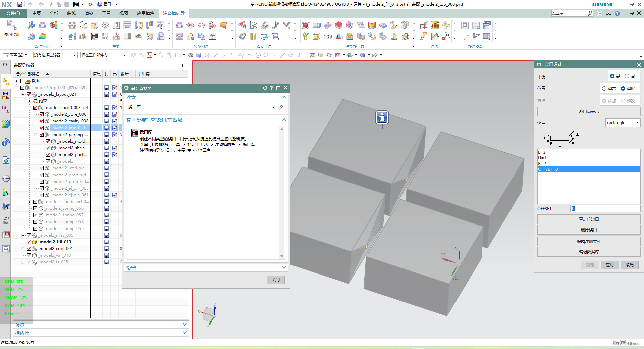Toggle the _model2_cool_001 checkbox

29,249
